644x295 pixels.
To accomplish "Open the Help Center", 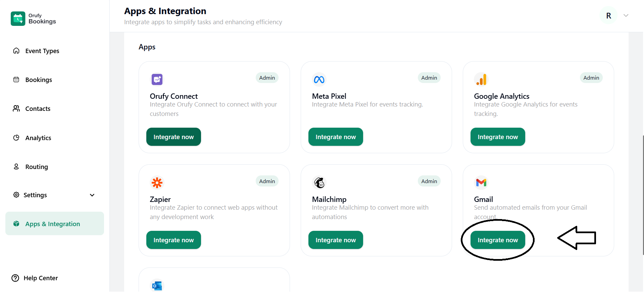I will [35, 278].
